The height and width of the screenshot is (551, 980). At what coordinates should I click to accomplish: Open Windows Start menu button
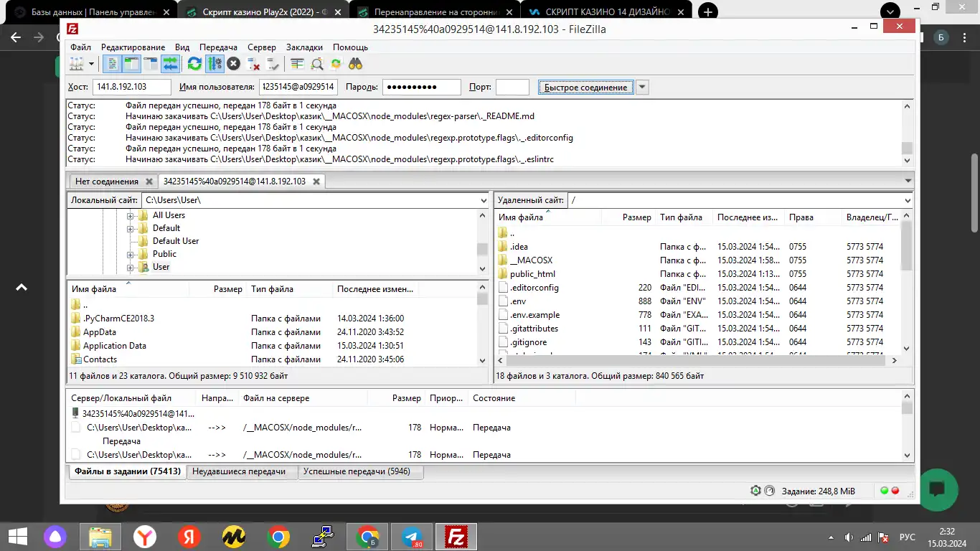pyautogui.click(x=17, y=537)
